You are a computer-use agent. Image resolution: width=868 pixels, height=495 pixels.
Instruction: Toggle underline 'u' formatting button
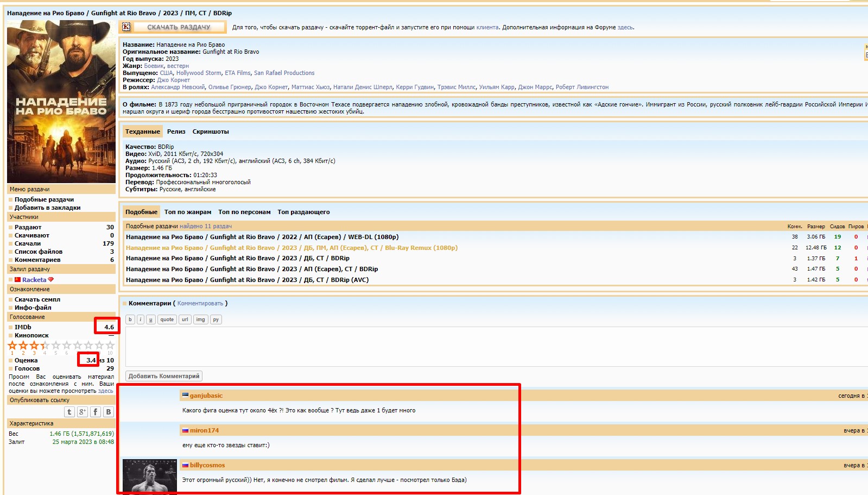point(151,319)
